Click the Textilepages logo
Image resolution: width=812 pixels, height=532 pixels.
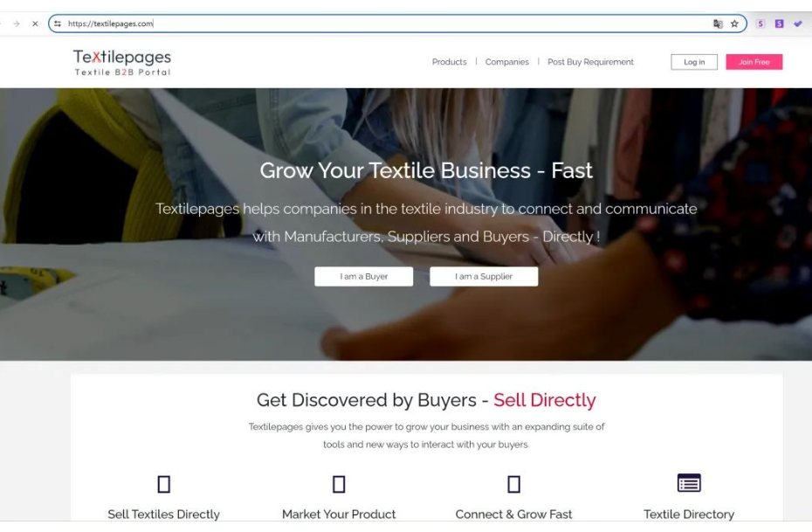click(122, 63)
